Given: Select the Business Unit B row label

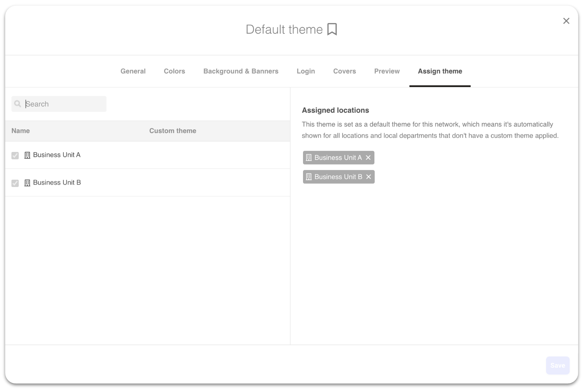Looking at the screenshot, I should click(x=57, y=183).
